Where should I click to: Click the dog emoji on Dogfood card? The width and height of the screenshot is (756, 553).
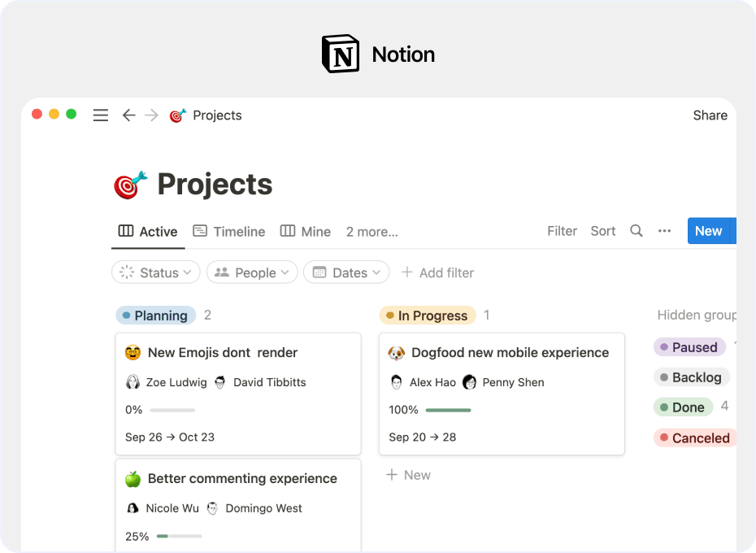[x=397, y=353]
